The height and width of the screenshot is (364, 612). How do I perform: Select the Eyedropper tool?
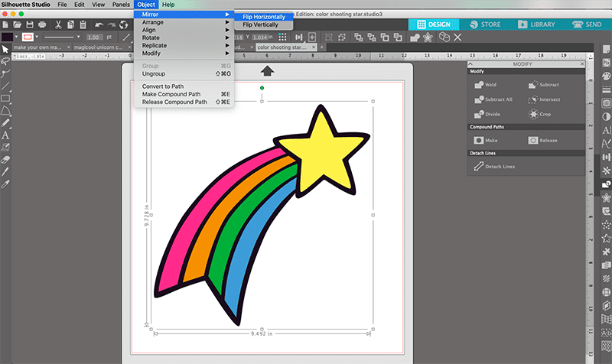coord(5,184)
